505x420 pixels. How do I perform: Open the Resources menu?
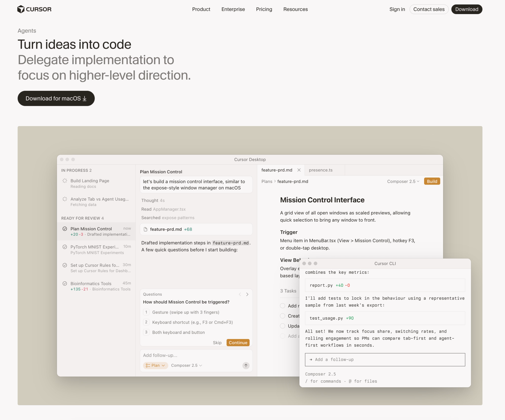click(295, 9)
